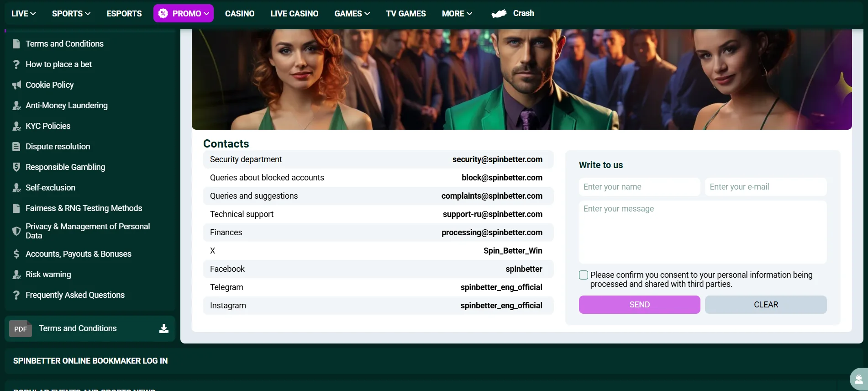Click the promotional banner image
Screen dimensions: 868x391
[522, 79]
